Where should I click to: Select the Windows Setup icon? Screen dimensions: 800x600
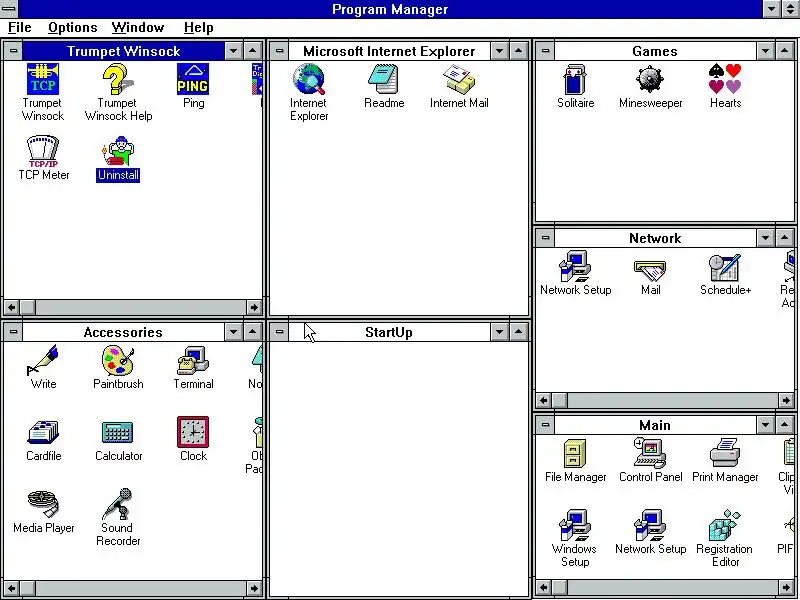tap(575, 525)
